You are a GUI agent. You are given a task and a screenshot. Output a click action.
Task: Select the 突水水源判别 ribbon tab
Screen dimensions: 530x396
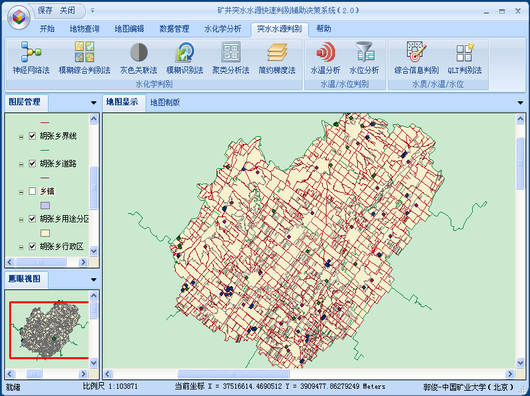[x=279, y=29]
